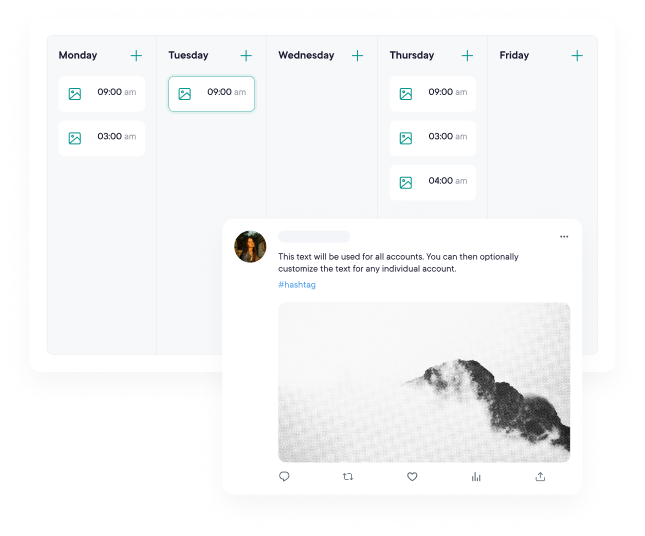The width and height of the screenshot is (645, 536).
Task: Click image icon in Tuesday 09:00 slot
Action: 185,94
